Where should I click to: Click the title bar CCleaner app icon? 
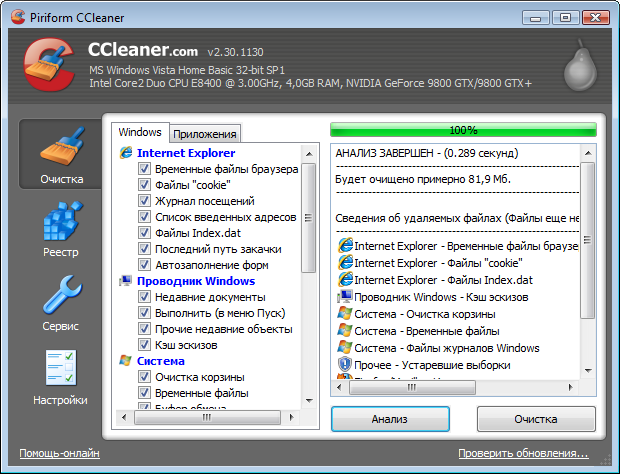pos(18,17)
